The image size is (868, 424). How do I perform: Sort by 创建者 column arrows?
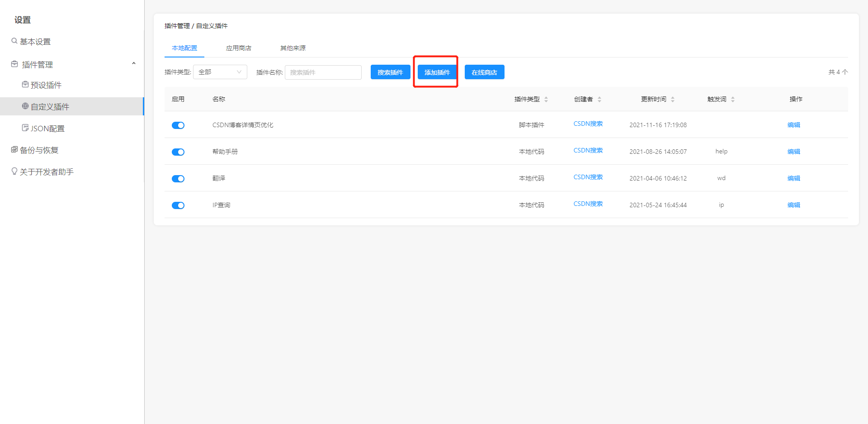599,100
